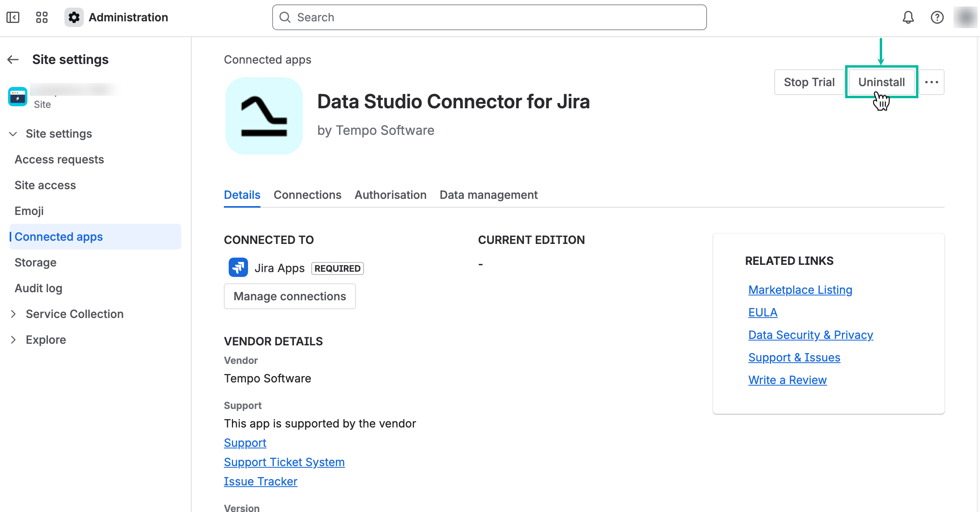This screenshot has width=980, height=512.
Task: Click the REQUIRED badge next to Jira Apps
Action: (x=337, y=268)
